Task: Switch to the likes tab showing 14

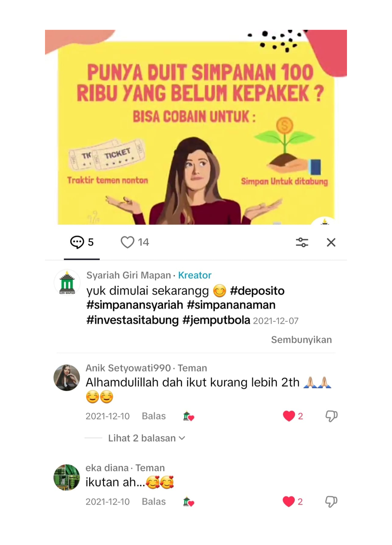Action: coord(135,242)
